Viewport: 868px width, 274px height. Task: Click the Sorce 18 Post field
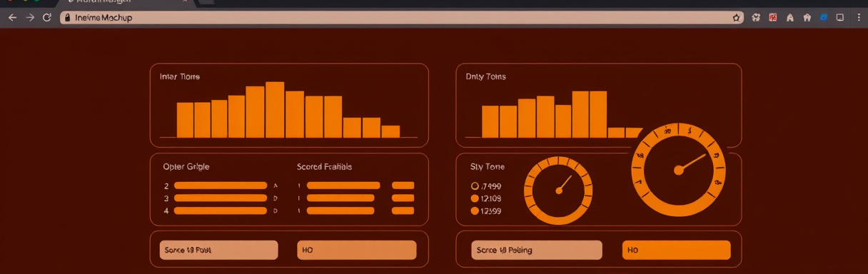218,250
